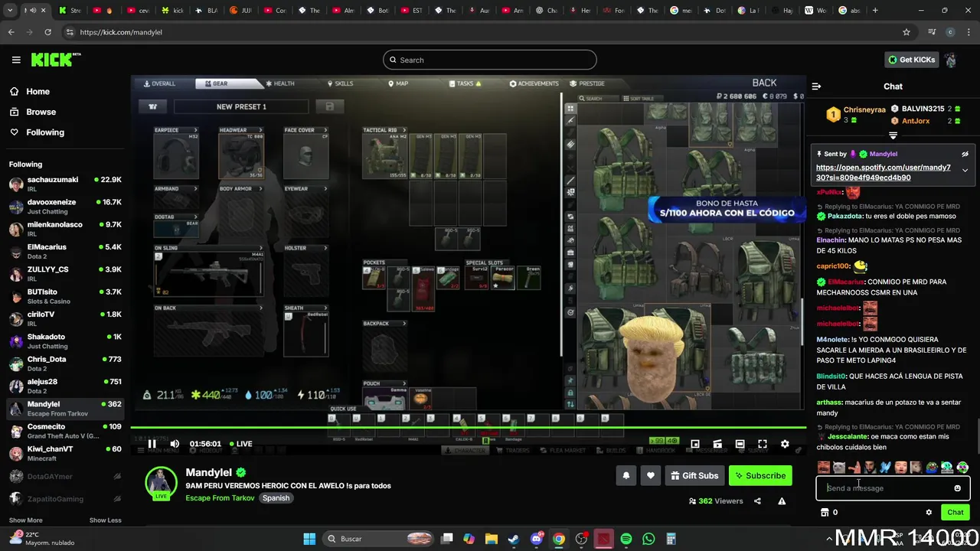The height and width of the screenshot is (551, 980).
Task: Mute the stream volume
Action: [175, 444]
